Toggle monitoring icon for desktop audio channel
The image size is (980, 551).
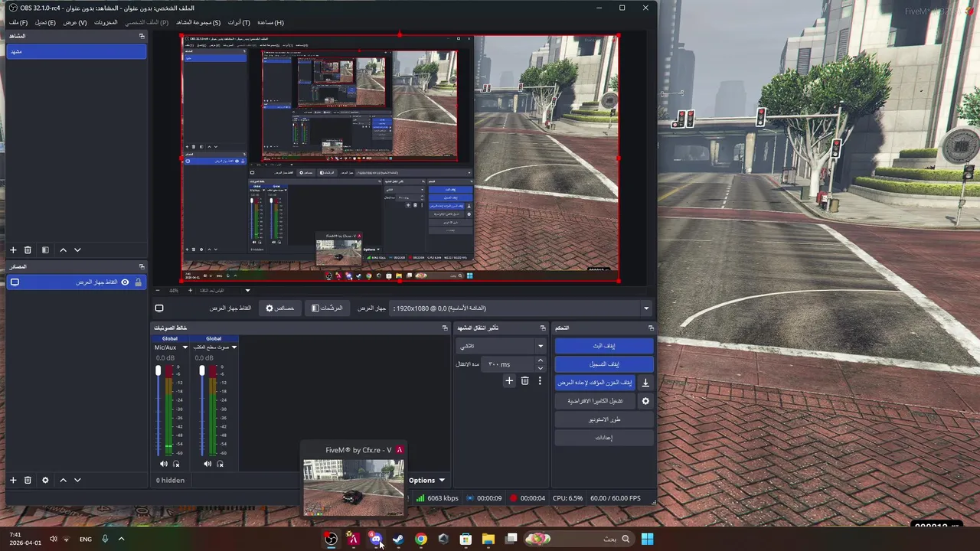[220, 464]
